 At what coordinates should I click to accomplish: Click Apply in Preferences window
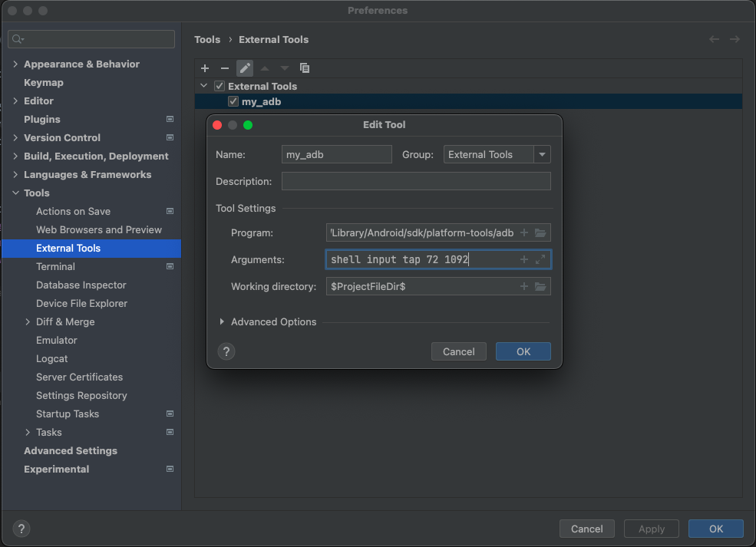(x=652, y=529)
